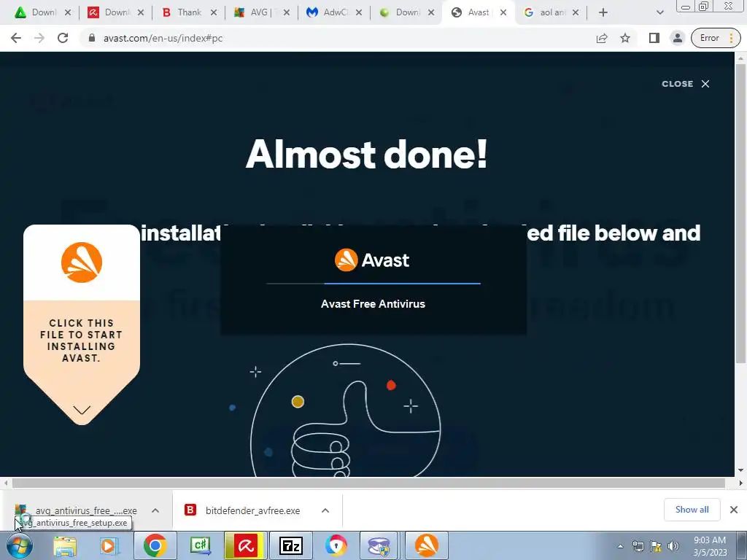Screen dimensions: 747x560
Task: Reload the Avast page
Action: (63, 38)
